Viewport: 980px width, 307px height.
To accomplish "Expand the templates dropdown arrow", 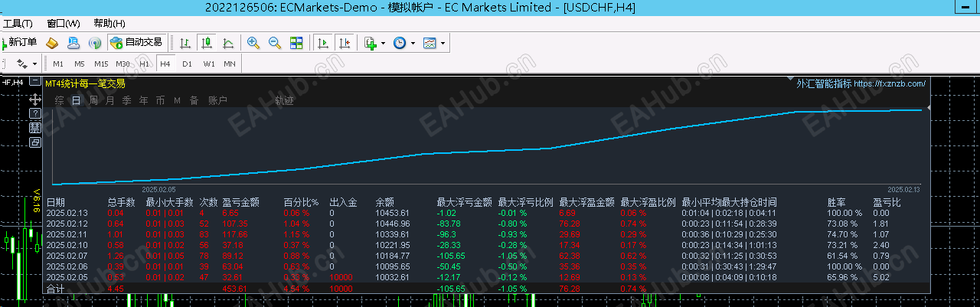I will (x=443, y=43).
